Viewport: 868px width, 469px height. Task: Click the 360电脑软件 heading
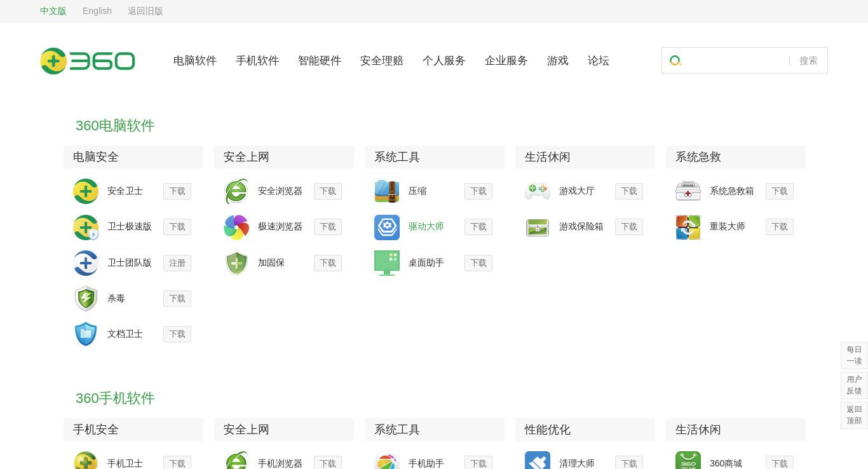point(115,126)
